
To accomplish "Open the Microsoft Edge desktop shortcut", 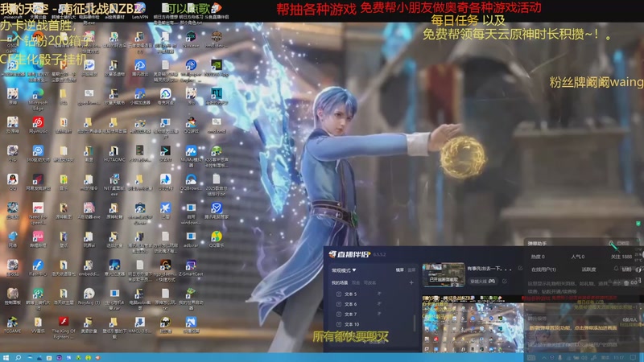I will 38,97.
